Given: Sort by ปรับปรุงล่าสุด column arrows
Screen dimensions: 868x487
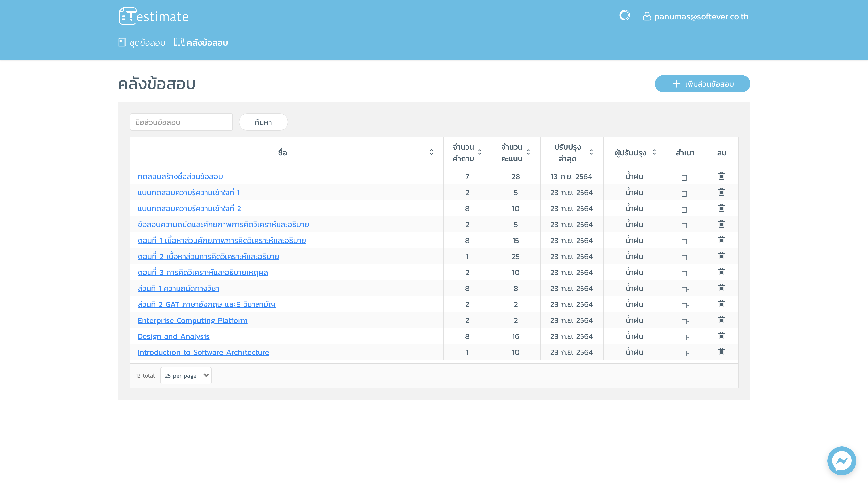Looking at the screenshot, I should click(x=591, y=152).
